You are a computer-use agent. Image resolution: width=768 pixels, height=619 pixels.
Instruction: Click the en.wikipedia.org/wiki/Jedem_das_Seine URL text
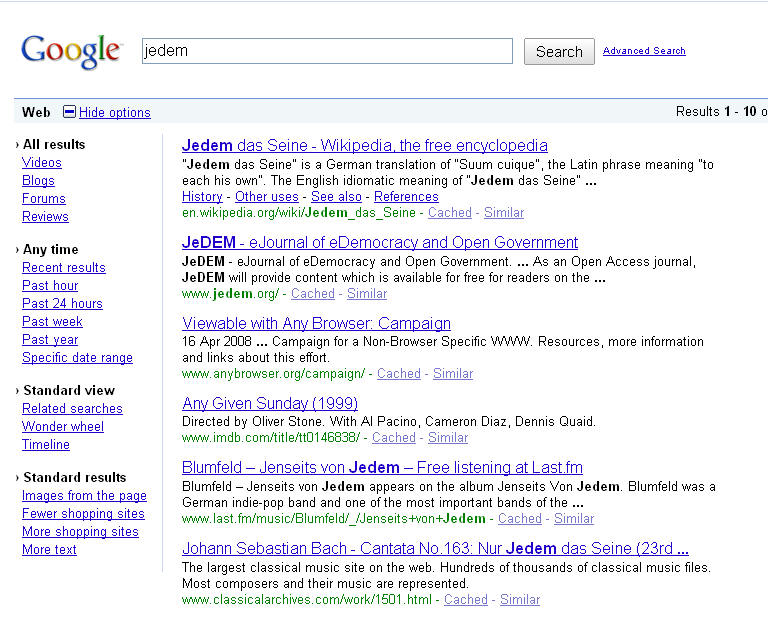coord(299,213)
